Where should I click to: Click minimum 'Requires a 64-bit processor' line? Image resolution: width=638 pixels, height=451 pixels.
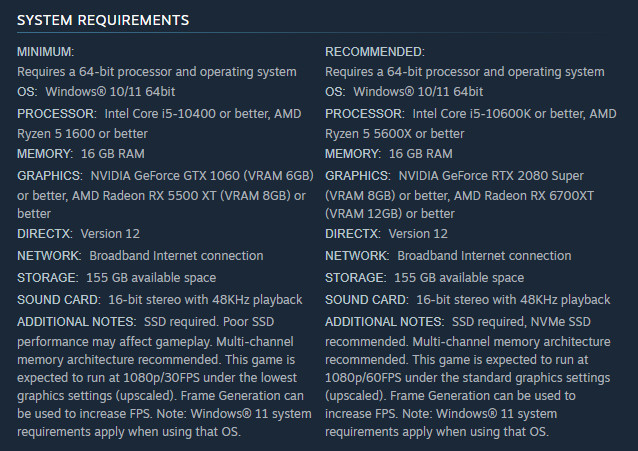[157, 72]
